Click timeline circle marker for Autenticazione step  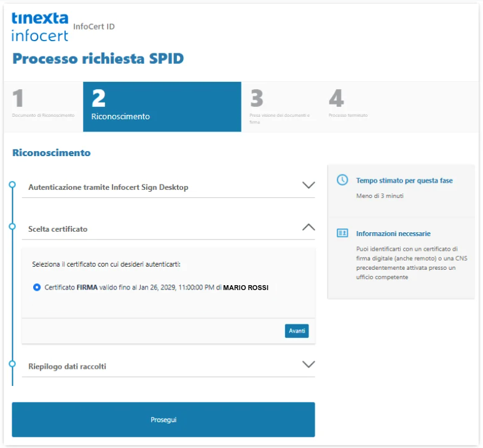[x=12, y=184]
